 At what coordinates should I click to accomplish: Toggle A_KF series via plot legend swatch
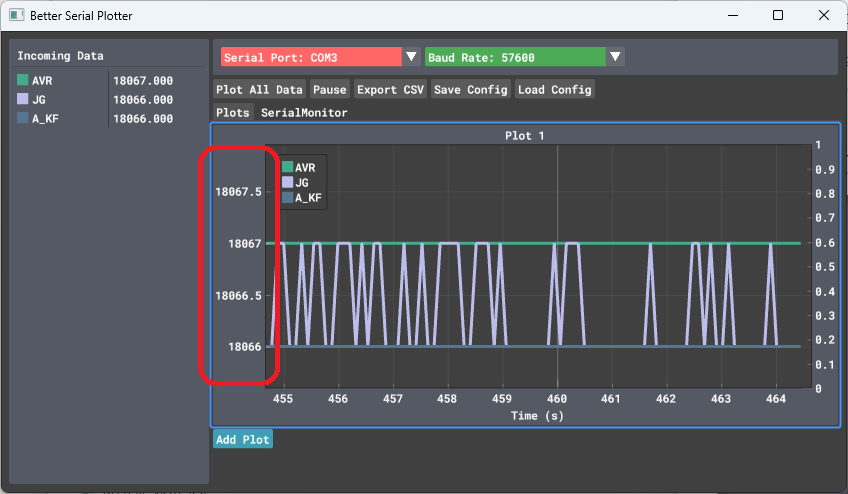tap(288, 197)
